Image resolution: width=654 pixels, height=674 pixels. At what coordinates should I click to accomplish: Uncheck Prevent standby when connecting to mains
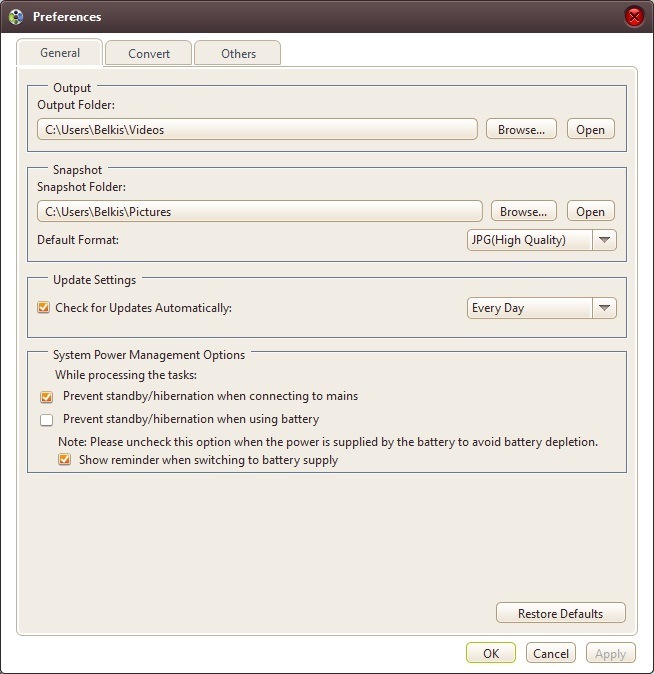click(x=46, y=397)
